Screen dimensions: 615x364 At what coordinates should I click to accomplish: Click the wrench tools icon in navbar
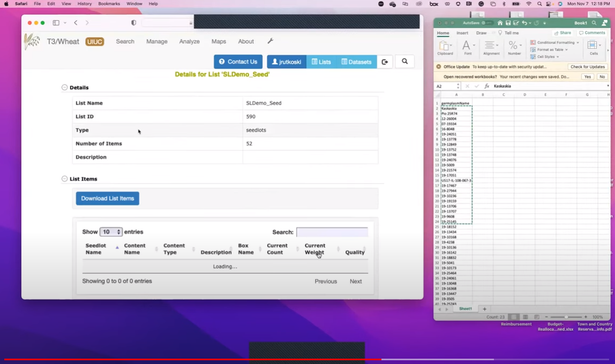pyautogui.click(x=270, y=41)
